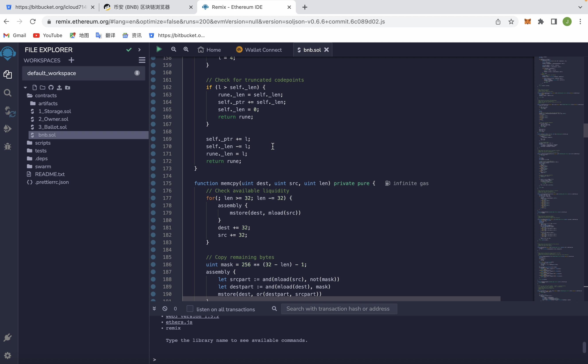Click the green run script play button

pyautogui.click(x=159, y=49)
